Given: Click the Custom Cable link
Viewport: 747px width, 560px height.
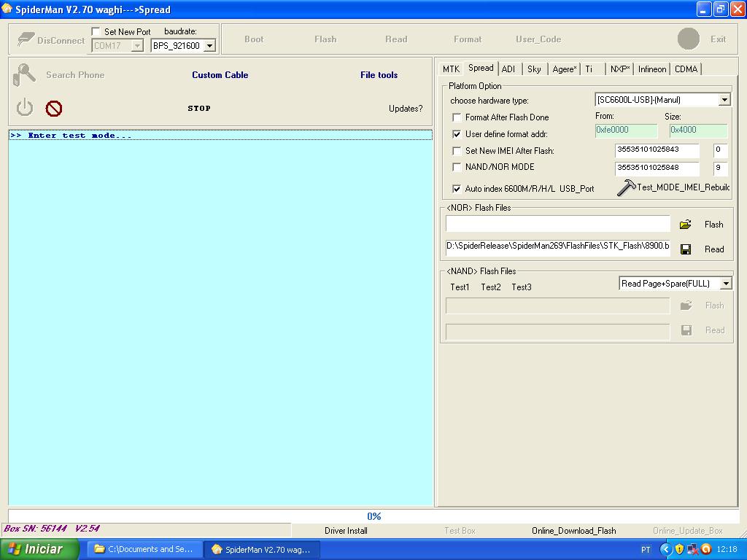Looking at the screenshot, I should click(x=220, y=75).
